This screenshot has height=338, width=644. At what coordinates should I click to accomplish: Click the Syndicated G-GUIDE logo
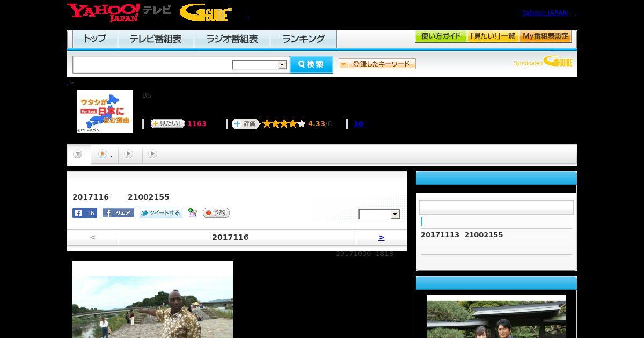coord(543,62)
